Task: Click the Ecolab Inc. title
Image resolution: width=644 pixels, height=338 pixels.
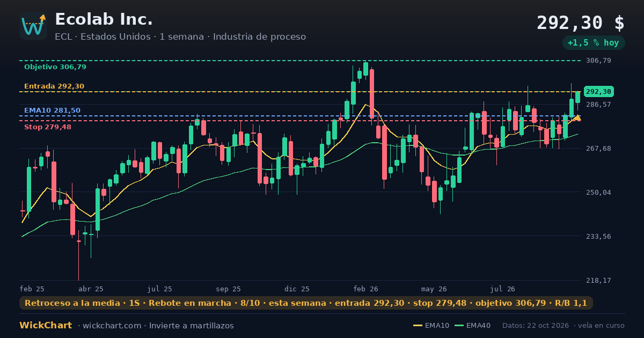Action: click(104, 19)
